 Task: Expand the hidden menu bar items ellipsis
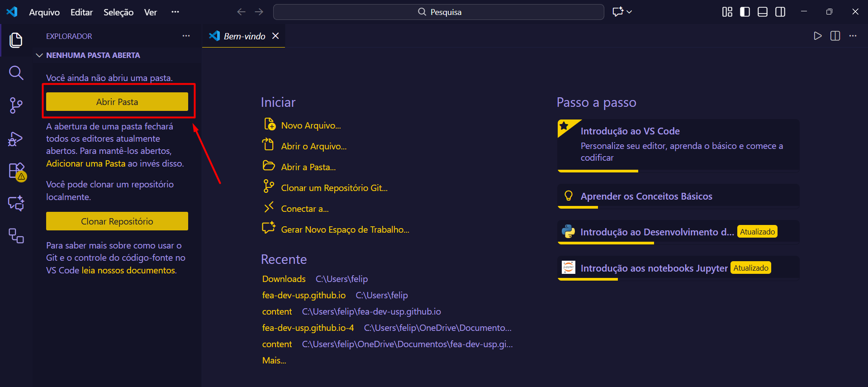(x=175, y=12)
